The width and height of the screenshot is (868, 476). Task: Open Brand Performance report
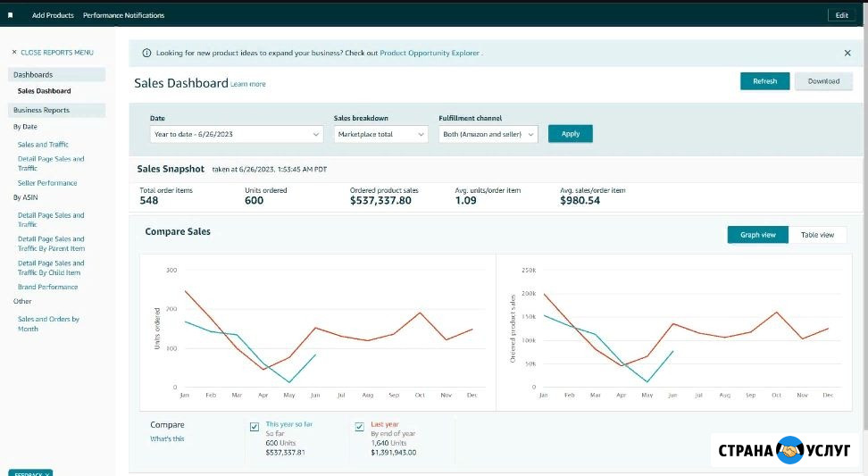[x=47, y=287]
